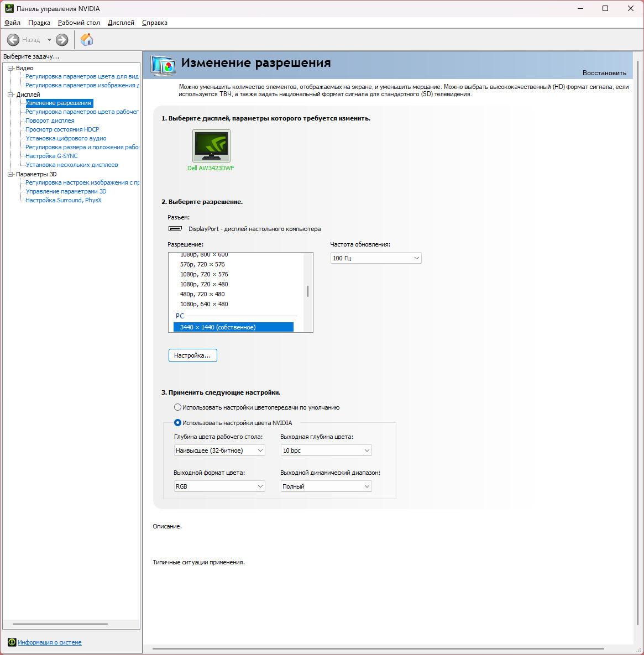This screenshot has height=655, width=644.
Task: Open Информация о системе link
Action: (x=50, y=642)
